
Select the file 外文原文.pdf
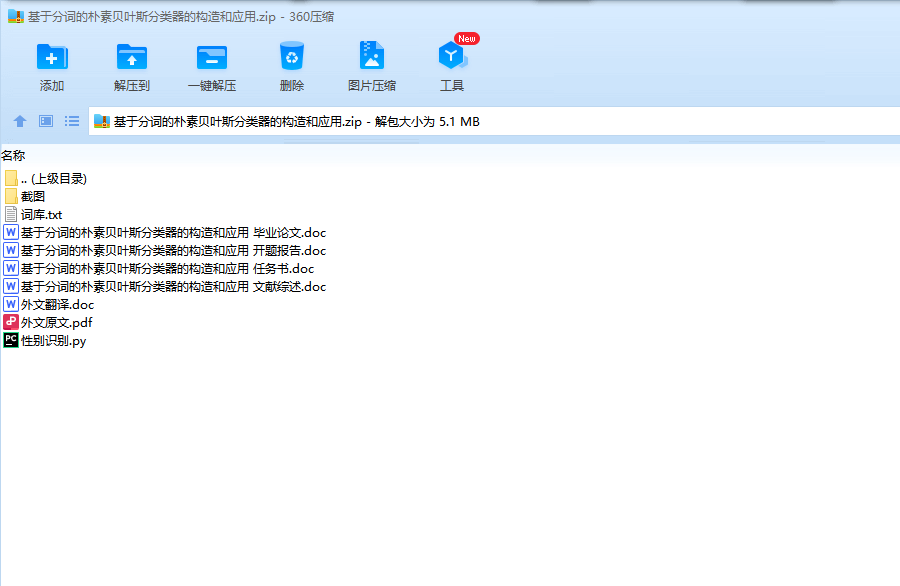48,323
